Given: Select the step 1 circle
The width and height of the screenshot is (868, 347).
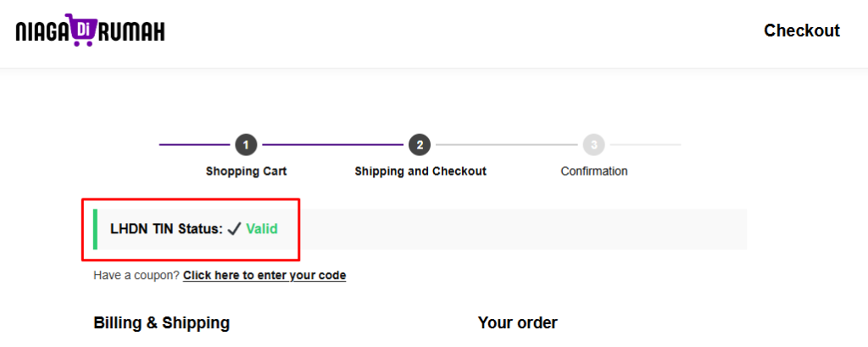Looking at the screenshot, I should coord(246,145).
